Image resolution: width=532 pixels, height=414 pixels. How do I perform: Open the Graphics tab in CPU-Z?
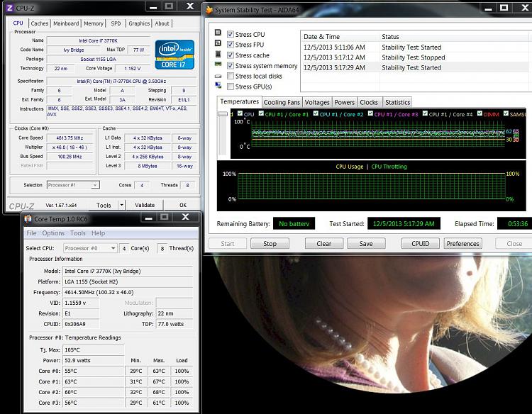[x=139, y=23]
